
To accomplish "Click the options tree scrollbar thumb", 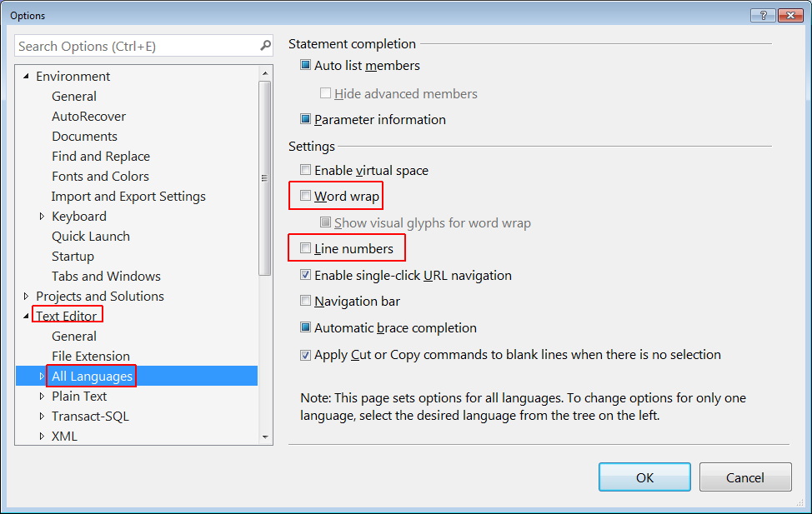I will [265, 177].
